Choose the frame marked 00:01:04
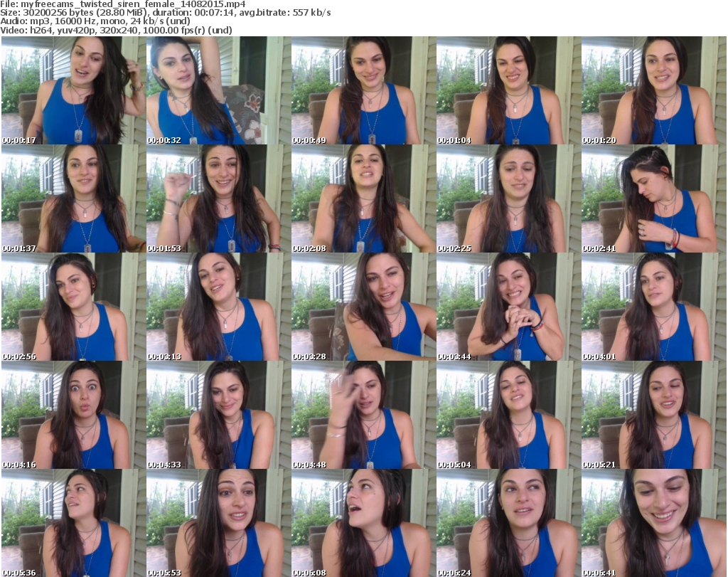Image resolution: width=728 pixels, height=577 pixels. coord(509,90)
